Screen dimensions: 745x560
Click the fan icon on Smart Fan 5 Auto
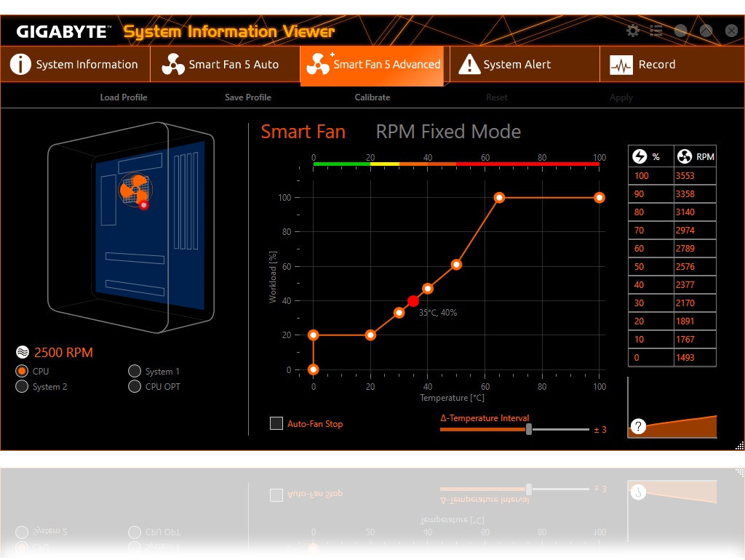(172, 65)
